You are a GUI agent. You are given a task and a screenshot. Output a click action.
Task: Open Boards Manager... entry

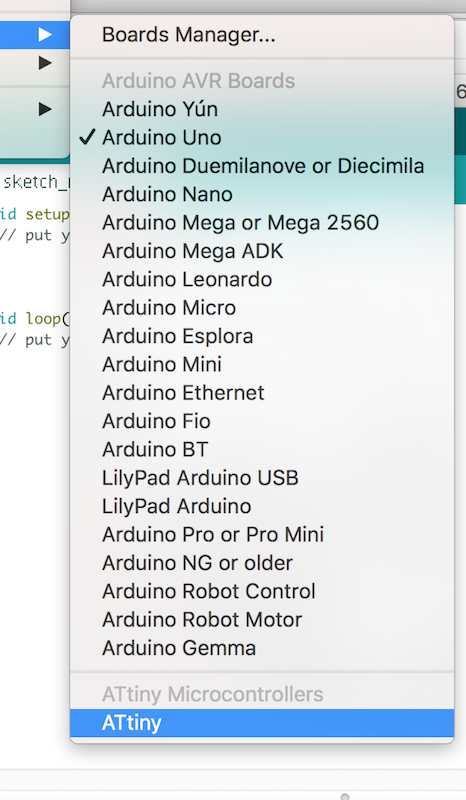click(x=262, y=35)
